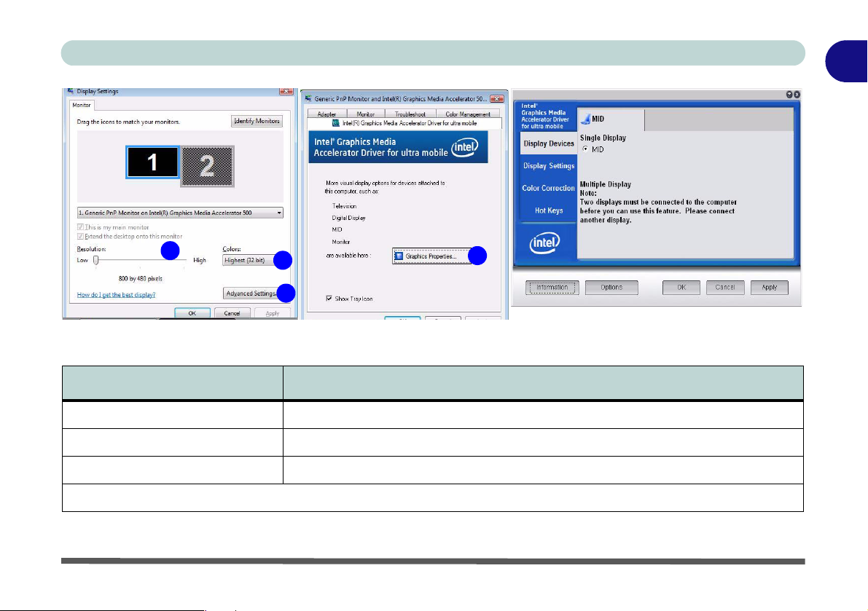Viewport: 868px width, 611px height.
Task: Open Hot Keys in Intel panel sidebar
Action: (x=549, y=210)
